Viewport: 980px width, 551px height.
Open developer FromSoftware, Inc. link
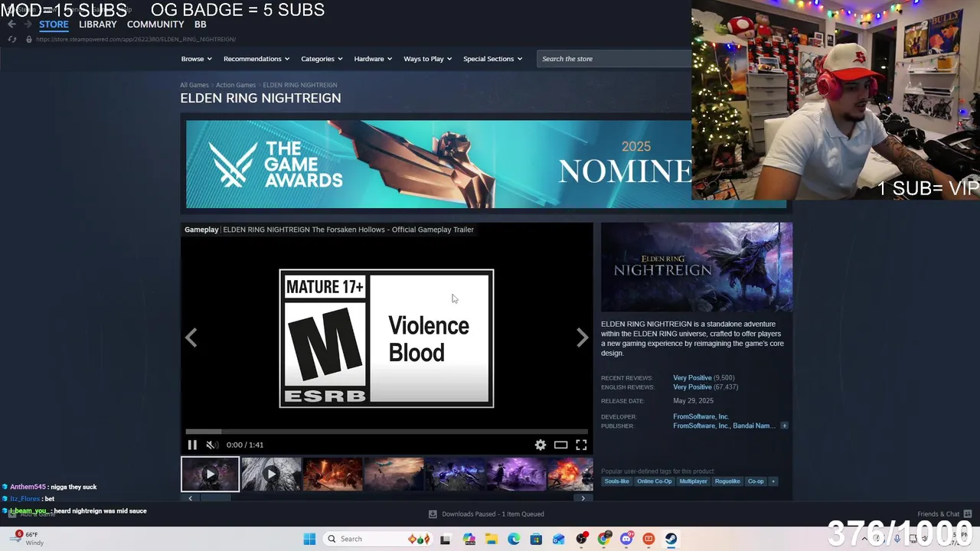(x=701, y=417)
